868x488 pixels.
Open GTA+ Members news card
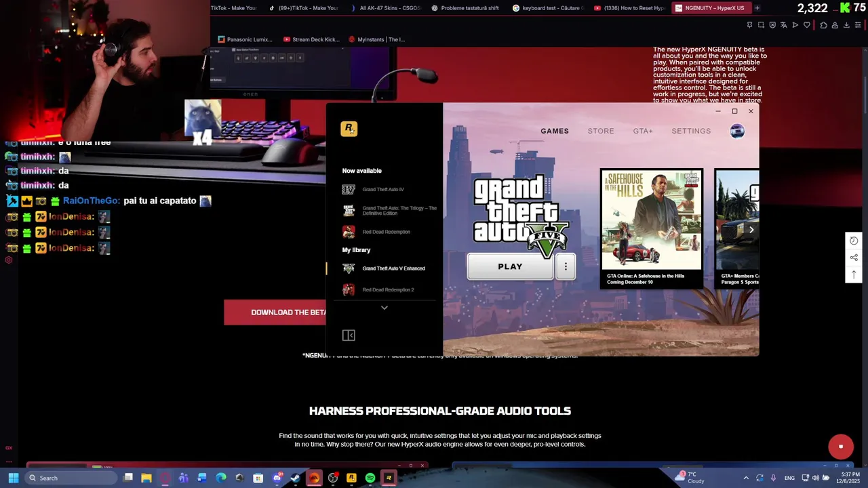pos(737,228)
